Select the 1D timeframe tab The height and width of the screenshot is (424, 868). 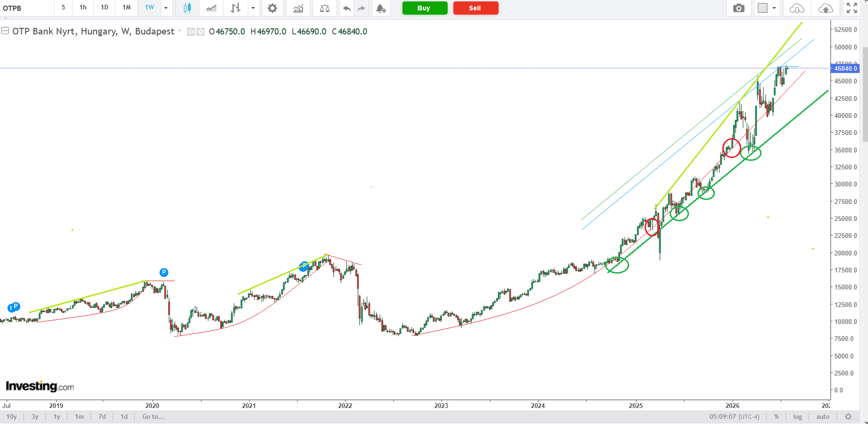pyautogui.click(x=105, y=8)
